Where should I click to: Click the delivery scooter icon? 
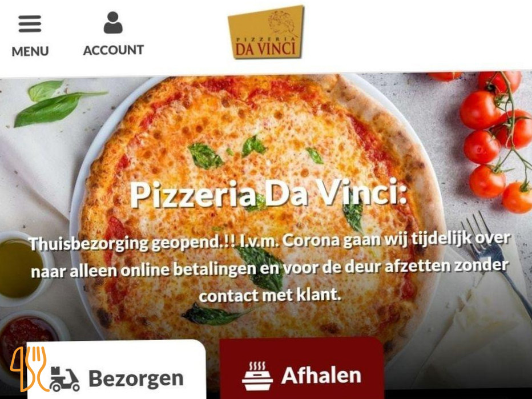65,378
